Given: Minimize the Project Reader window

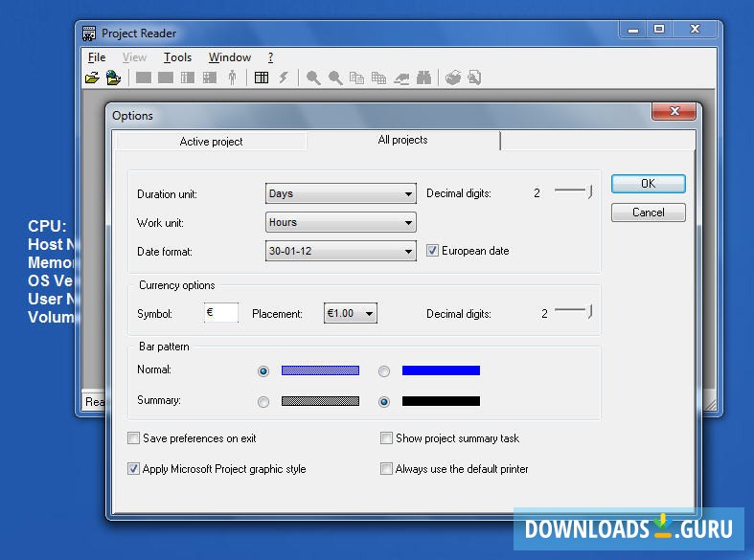Looking at the screenshot, I should (633, 30).
